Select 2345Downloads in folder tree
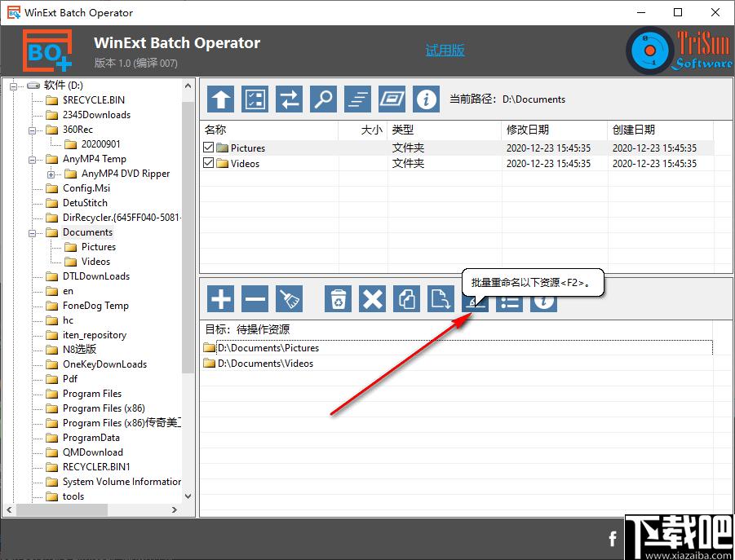The height and width of the screenshot is (560, 735). tap(96, 115)
